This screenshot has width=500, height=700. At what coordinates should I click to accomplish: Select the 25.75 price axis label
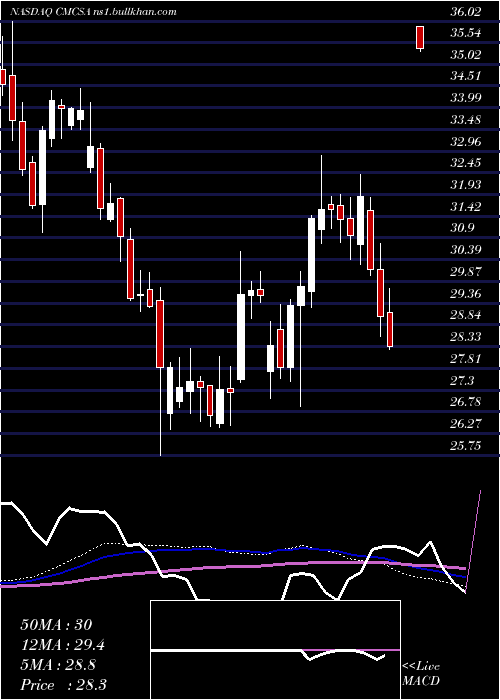[466, 447]
